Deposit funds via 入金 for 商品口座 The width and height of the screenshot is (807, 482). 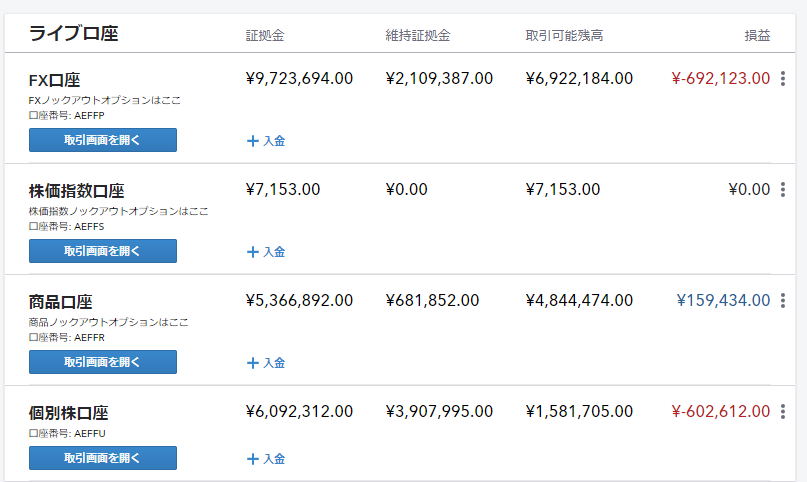coord(266,363)
